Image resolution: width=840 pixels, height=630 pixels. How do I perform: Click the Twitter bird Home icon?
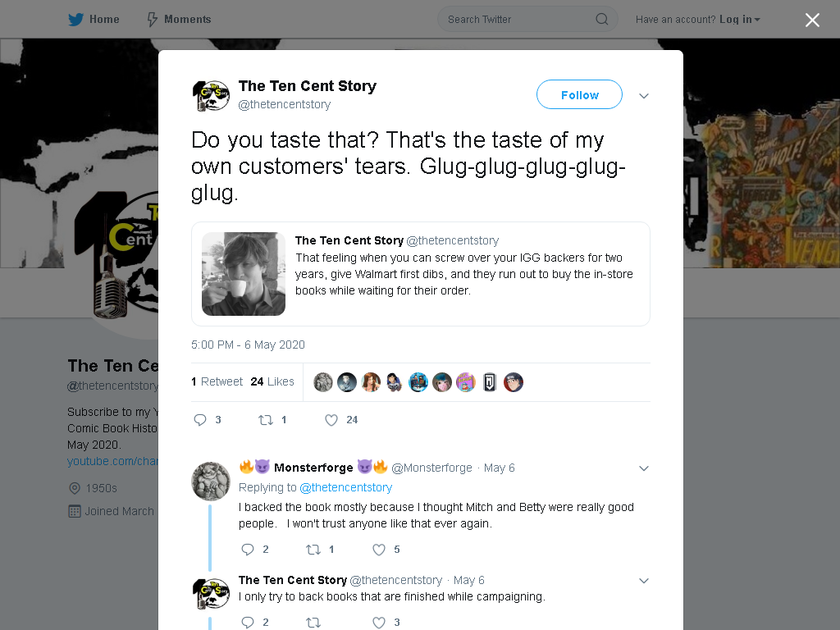point(75,20)
